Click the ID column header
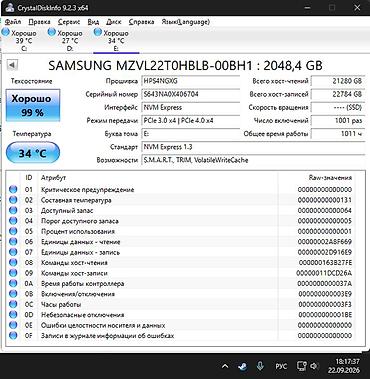The image size is (370, 379). (29, 178)
